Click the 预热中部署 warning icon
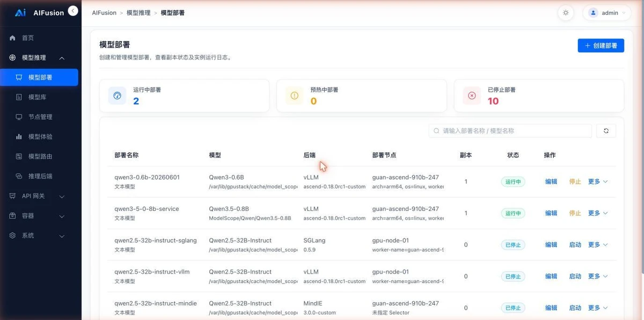This screenshot has width=644, height=320. tap(294, 96)
